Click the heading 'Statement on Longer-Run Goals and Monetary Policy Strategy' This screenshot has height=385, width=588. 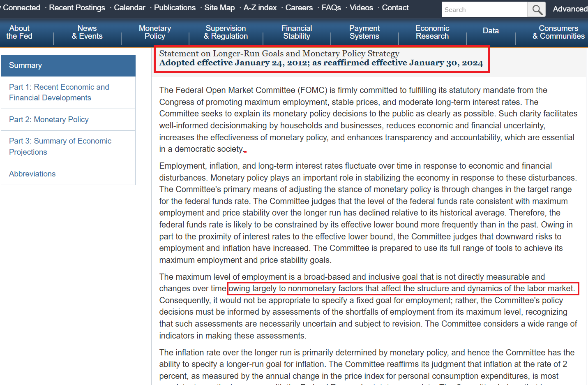point(279,53)
